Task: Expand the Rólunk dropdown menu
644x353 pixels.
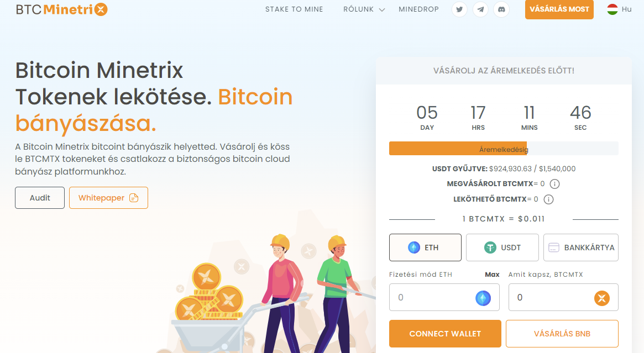Action: pyautogui.click(x=364, y=9)
